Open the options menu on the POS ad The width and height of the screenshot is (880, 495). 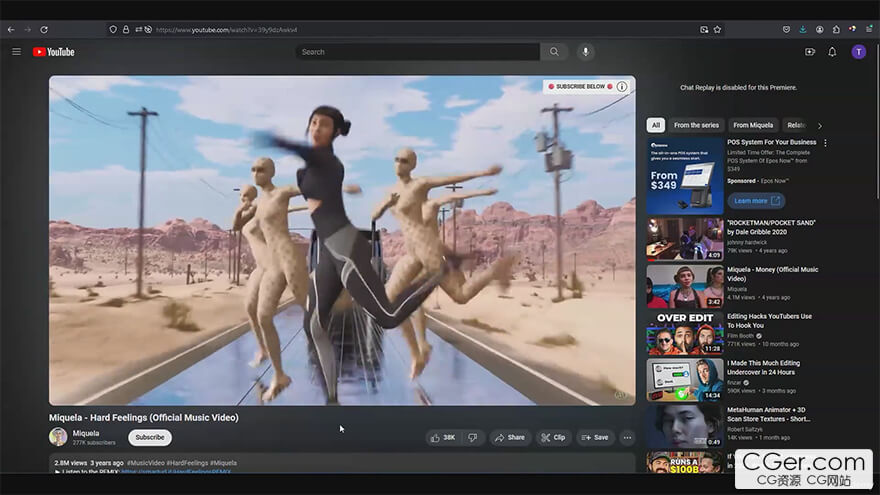coord(825,143)
